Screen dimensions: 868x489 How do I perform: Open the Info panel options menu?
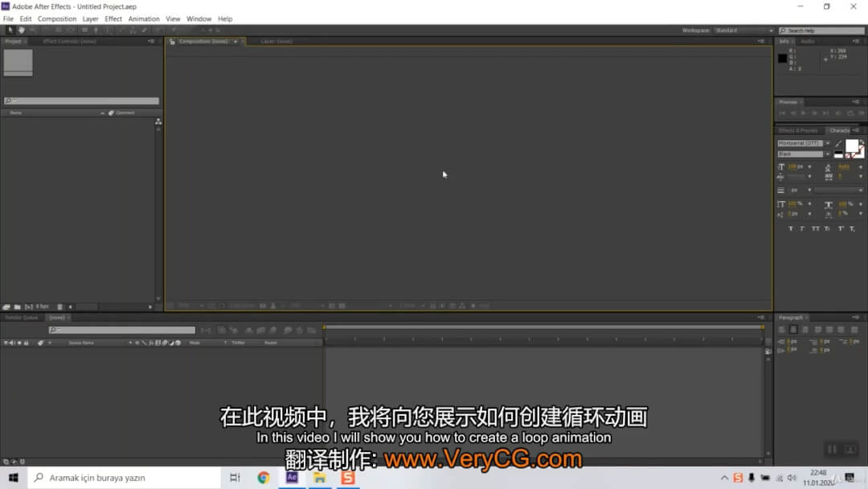point(856,42)
